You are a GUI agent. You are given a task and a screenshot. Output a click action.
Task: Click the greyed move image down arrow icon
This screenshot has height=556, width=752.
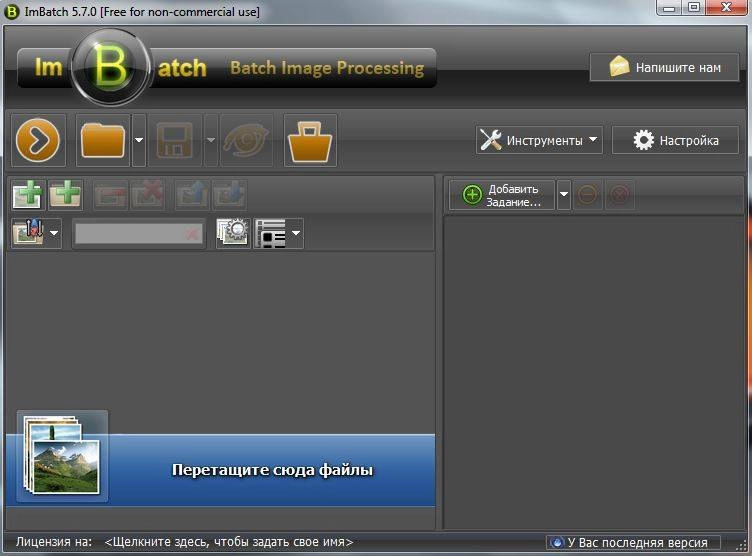229,195
